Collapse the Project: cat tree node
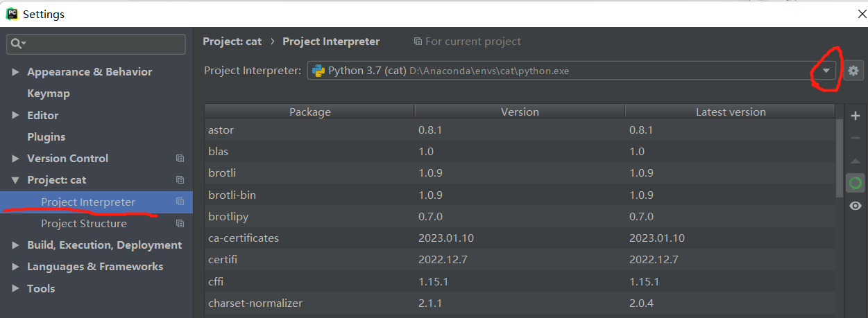This screenshot has width=868, height=318. click(16, 180)
